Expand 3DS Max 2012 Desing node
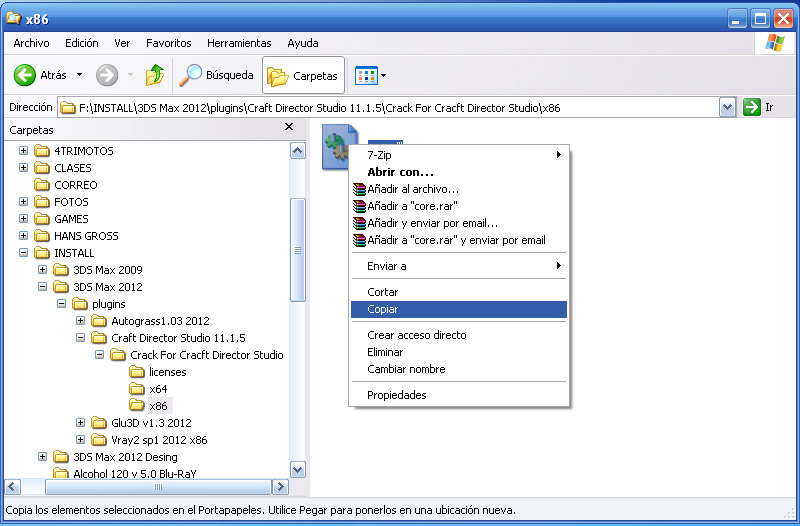The image size is (800, 526). point(42,457)
